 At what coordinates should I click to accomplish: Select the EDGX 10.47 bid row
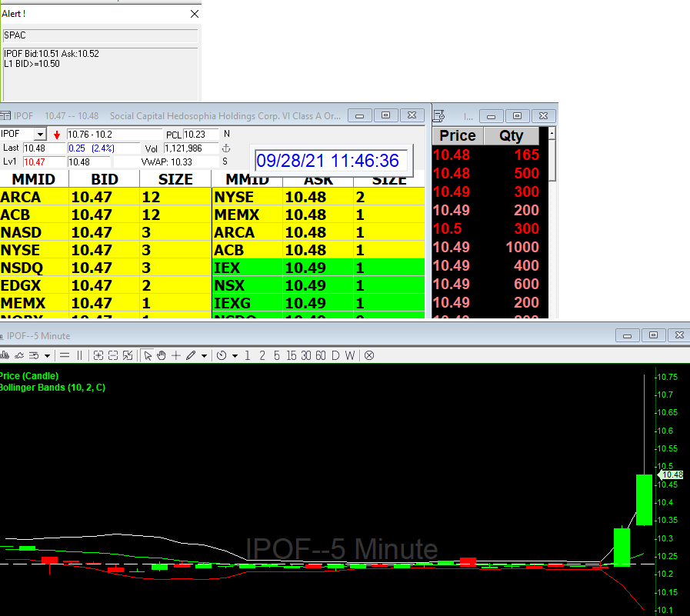tap(105, 285)
